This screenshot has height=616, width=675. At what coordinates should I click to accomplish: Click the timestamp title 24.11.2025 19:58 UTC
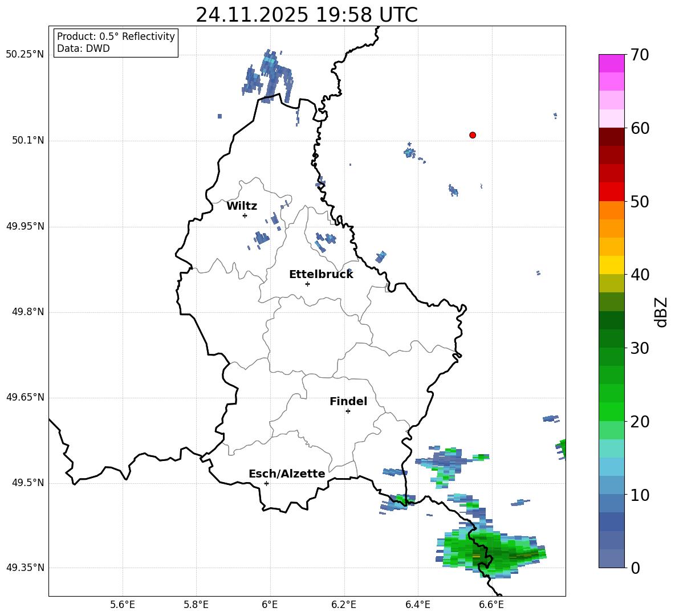tap(307, 15)
